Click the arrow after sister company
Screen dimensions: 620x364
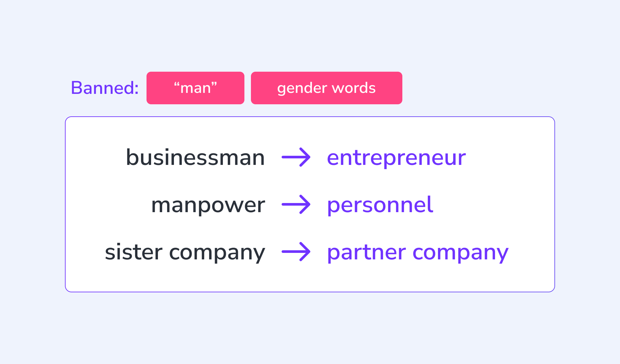tap(296, 252)
